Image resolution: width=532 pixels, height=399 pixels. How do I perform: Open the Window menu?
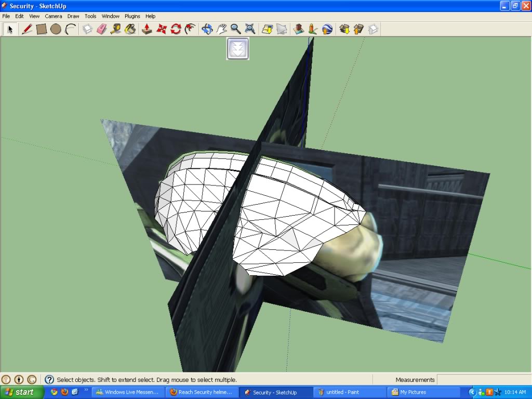pyautogui.click(x=111, y=16)
